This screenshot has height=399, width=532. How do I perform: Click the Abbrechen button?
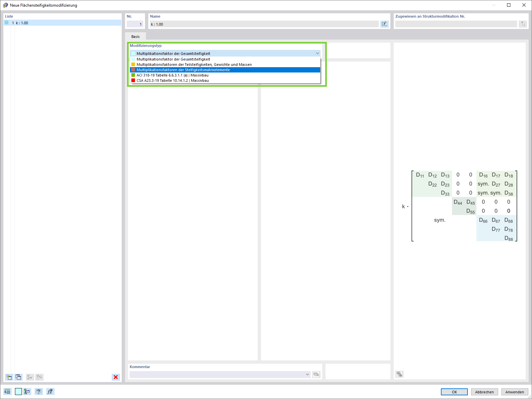click(x=484, y=392)
